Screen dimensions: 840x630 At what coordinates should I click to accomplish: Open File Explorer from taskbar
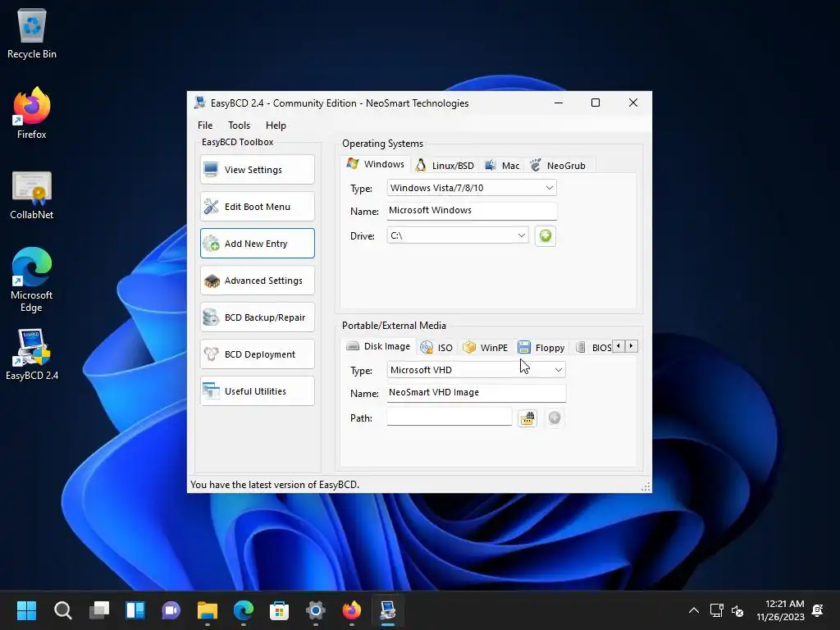(208, 610)
